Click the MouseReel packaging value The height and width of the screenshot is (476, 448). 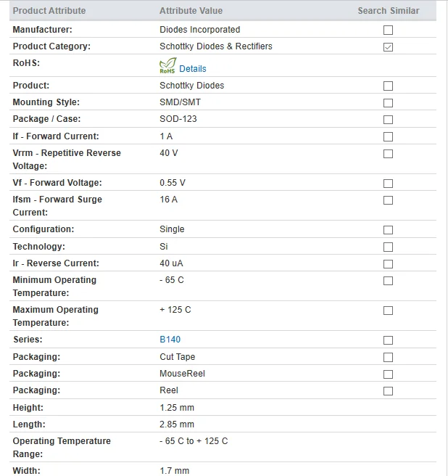182,374
